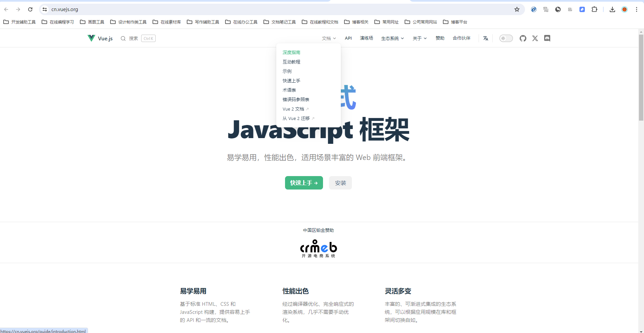The height and width of the screenshot is (333, 644).
Task: Open the 在线素材库 bookmark folder
Action: [167, 22]
